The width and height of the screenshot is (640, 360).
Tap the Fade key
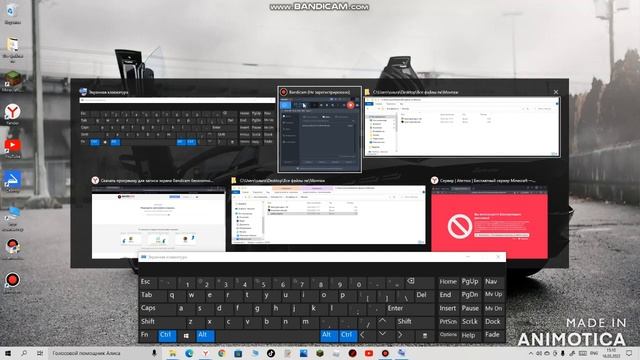pyautogui.click(x=493, y=336)
